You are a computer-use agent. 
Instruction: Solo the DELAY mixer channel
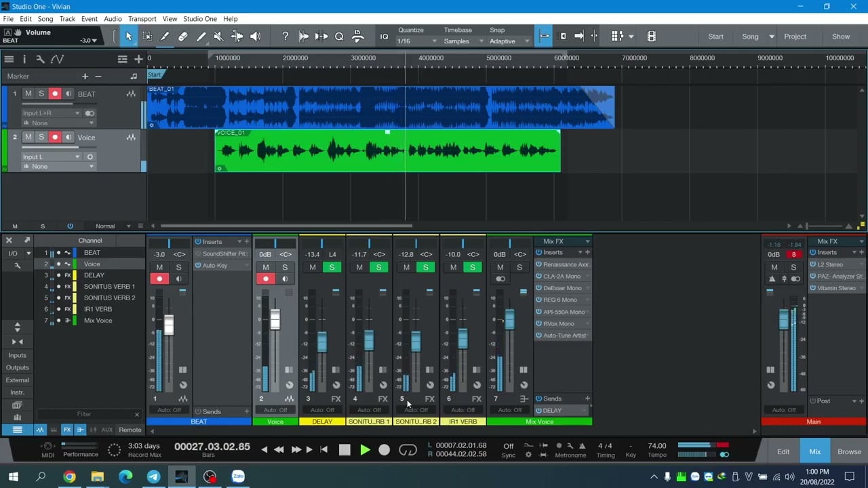pos(332,267)
